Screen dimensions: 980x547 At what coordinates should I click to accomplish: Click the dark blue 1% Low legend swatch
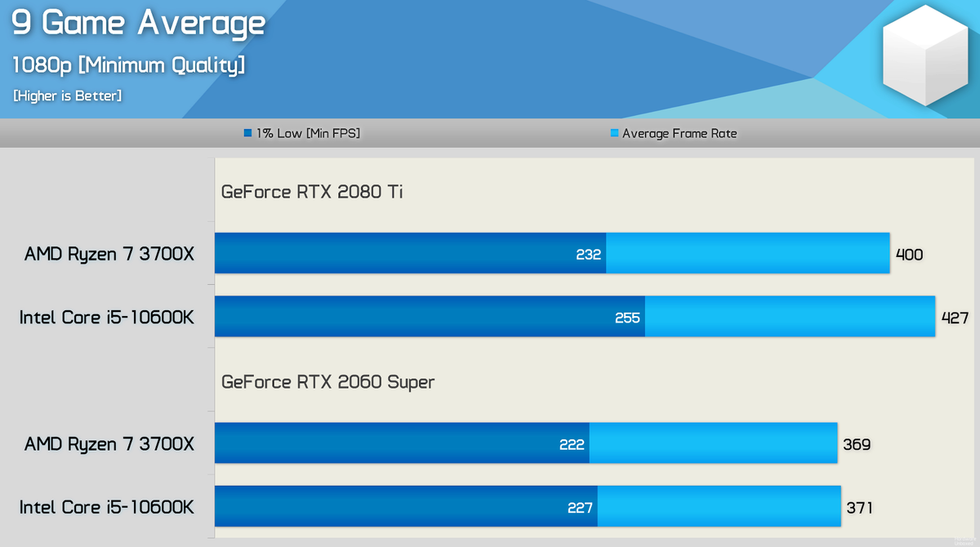[x=247, y=133]
